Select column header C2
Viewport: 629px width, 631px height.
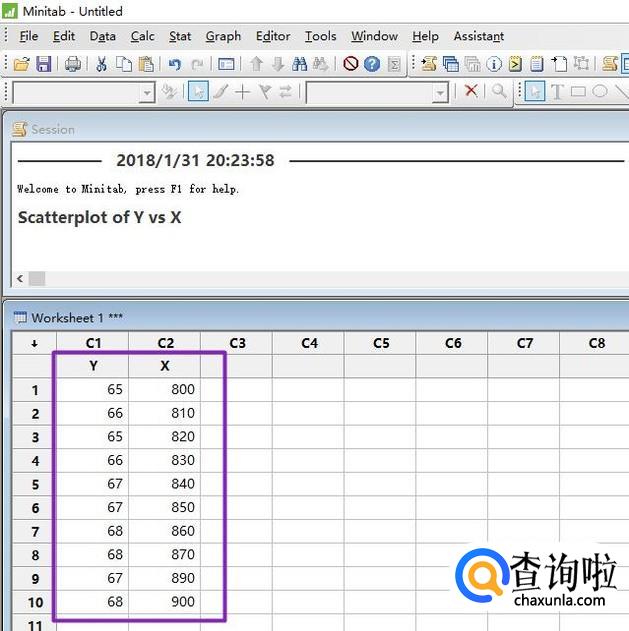165,343
